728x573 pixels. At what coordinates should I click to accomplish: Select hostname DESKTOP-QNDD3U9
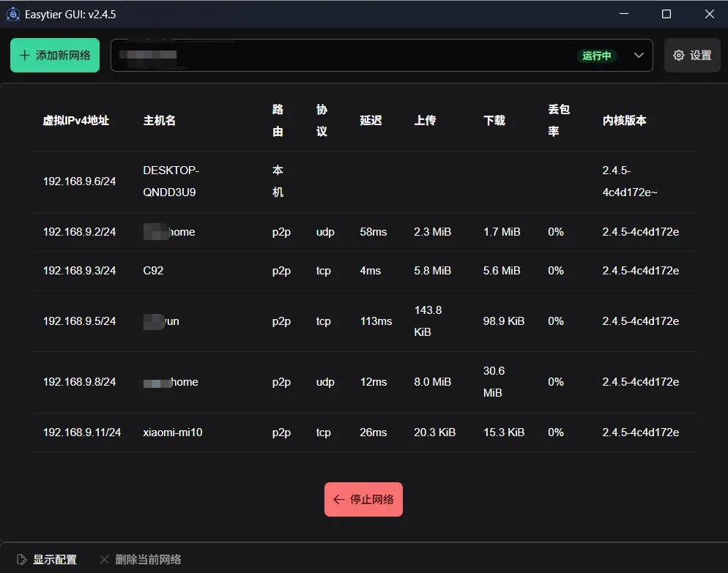[x=171, y=181]
